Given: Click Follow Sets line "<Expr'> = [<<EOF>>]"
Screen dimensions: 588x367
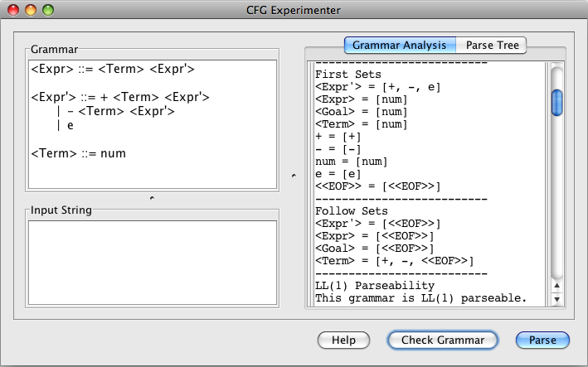Looking at the screenshot, I should coord(377,224).
